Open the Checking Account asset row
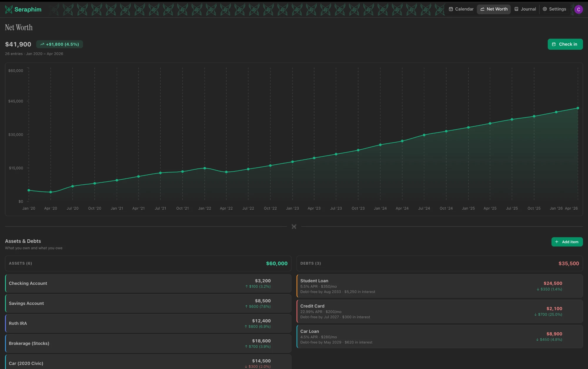The image size is (588, 369). (148, 283)
